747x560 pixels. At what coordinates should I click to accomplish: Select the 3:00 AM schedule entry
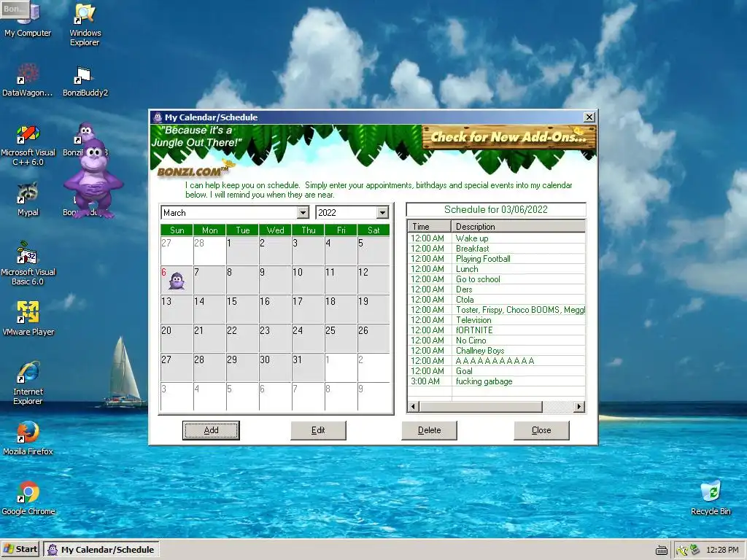point(496,381)
